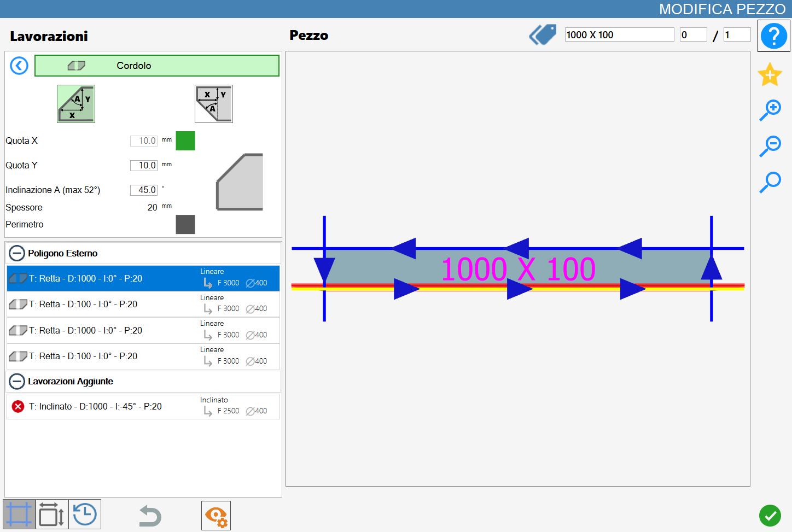The width and height of the screenshot is (792, 532).
Task: Undo with the gray curved arrow
Action: point(150,516)
